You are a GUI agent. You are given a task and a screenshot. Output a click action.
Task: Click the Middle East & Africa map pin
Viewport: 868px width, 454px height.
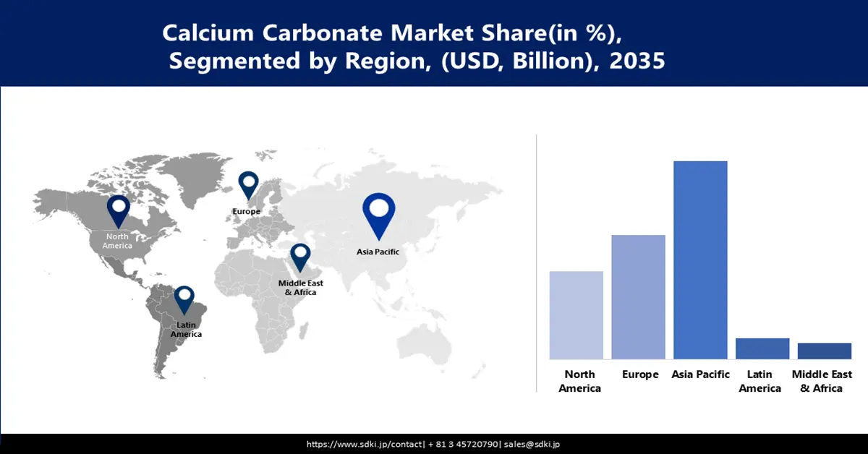point(300,258)
